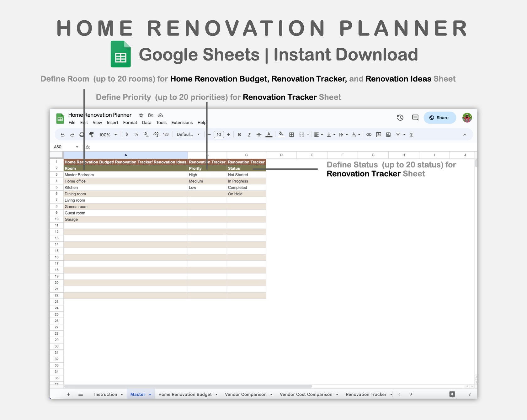Open the insert chart icon
527x420 pixels.
point(388,134)
